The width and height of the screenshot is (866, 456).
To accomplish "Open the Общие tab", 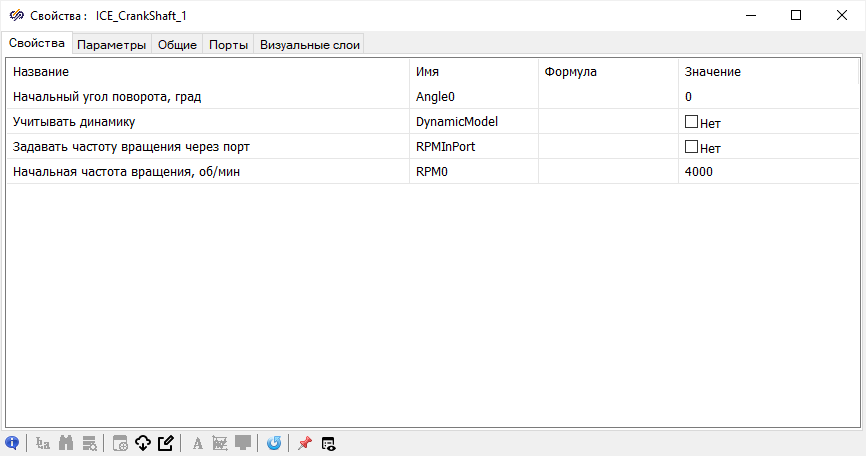I will tap(177, 44).
